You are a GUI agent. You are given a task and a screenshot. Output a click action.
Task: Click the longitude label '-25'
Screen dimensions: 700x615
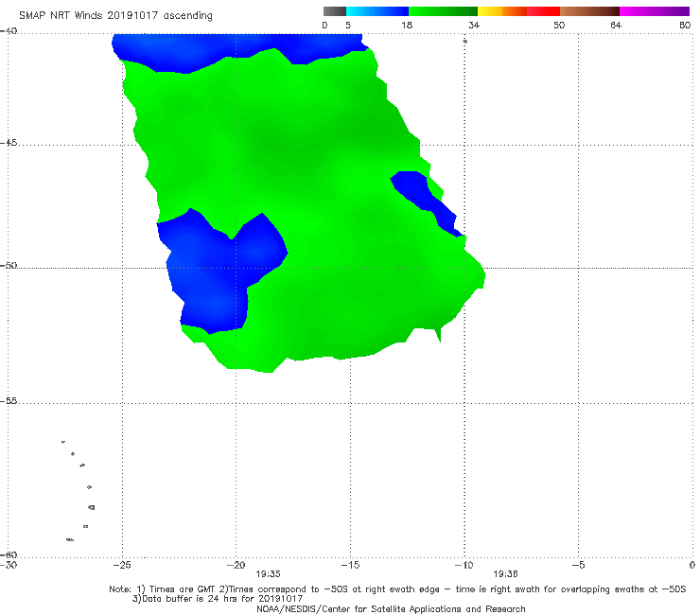122,565
